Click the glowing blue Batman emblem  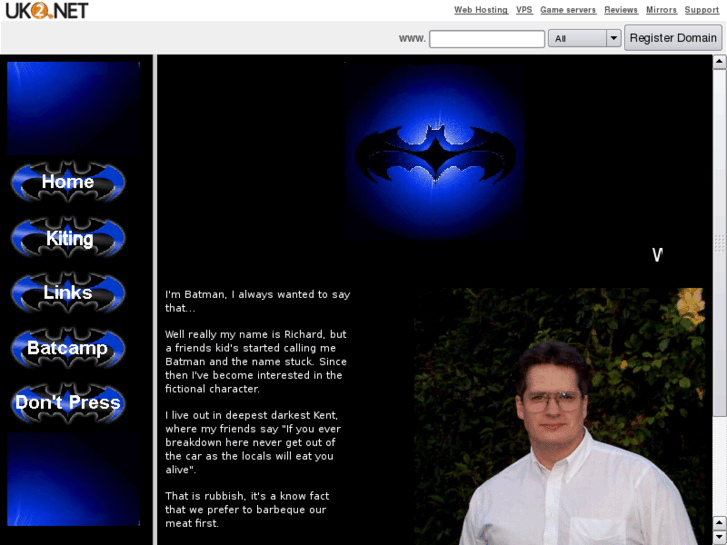pos(435,151)
